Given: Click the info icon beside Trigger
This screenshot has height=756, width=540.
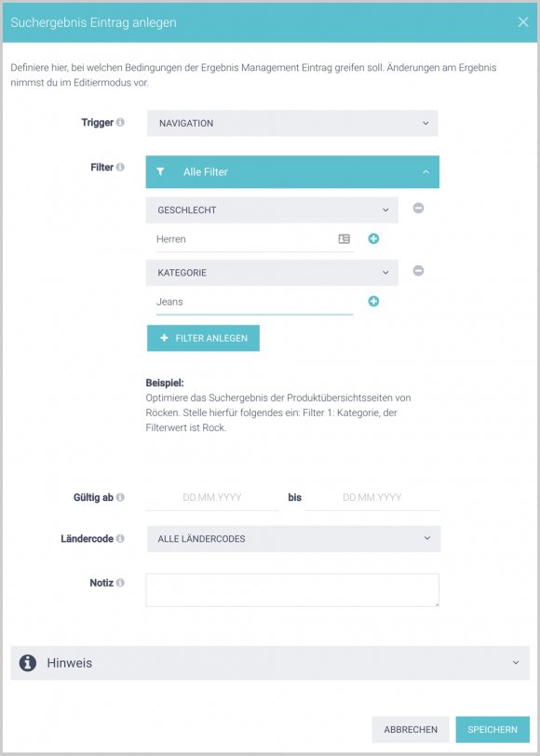Looking at the screenshot, I should point(120,123).
